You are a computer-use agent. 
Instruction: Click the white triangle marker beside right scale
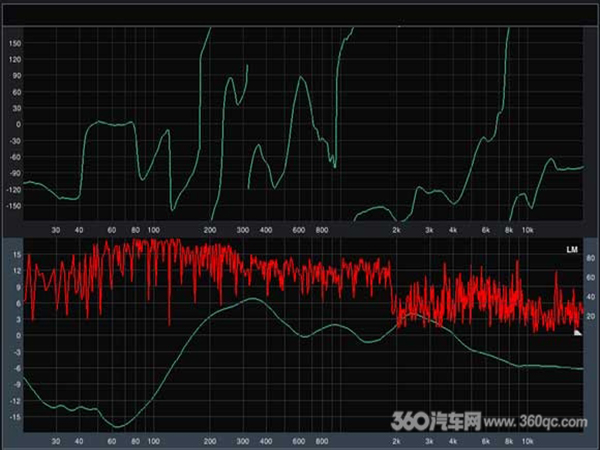578,333
